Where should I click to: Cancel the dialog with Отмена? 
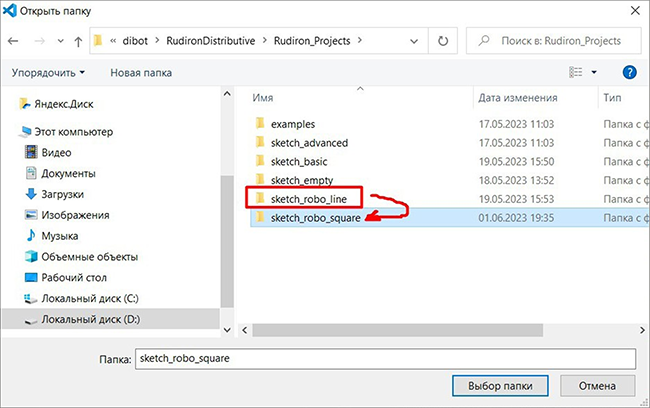click(597, 386)
